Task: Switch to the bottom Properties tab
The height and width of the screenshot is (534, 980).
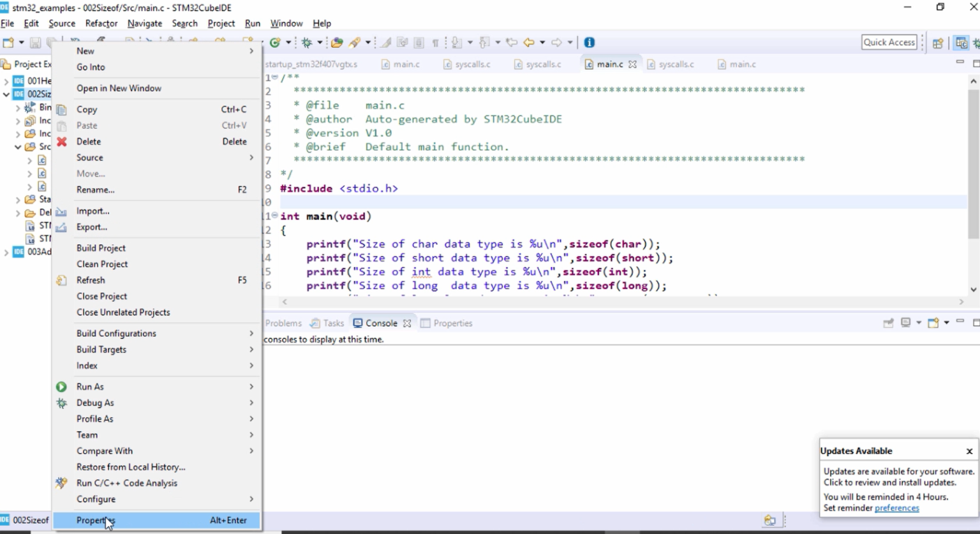Action: (447, 323)
